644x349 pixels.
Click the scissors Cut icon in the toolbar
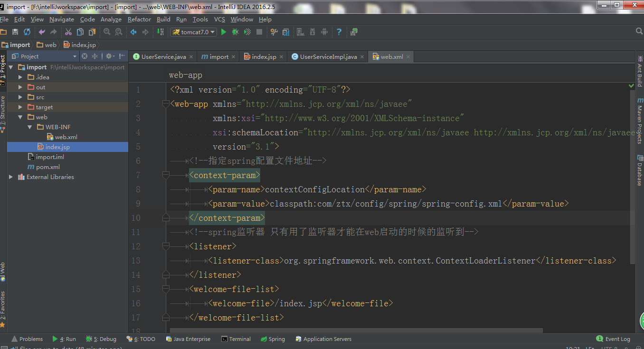coord(68,32)
